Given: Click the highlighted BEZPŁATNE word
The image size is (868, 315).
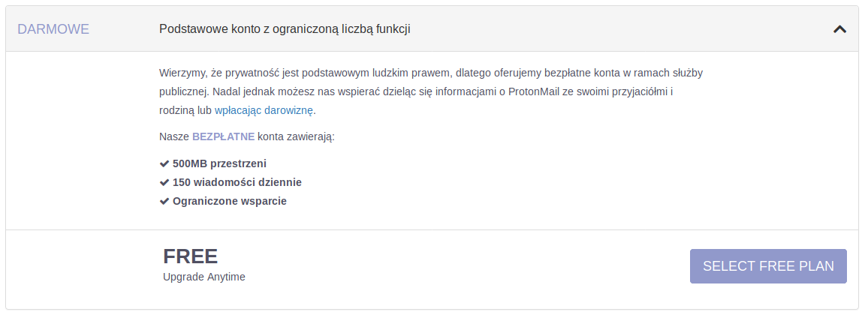Looking at the screenshot, I should 223,136.
